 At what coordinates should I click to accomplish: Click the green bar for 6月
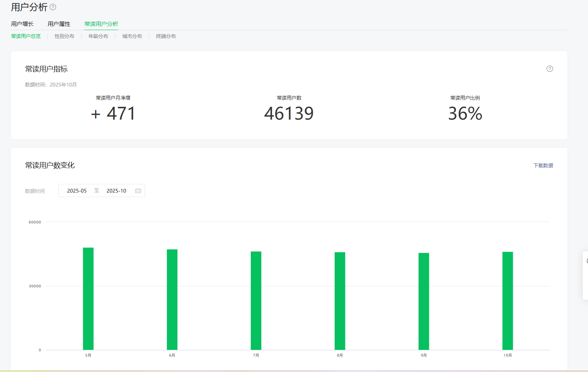(x=172, y=299)
